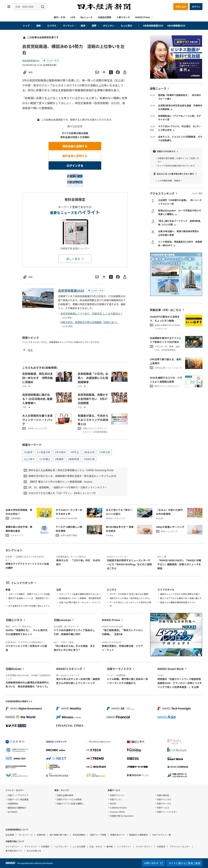The height and width of the screenshot is (868, 208).
Task: Open 朝刊・夕刊 menu item
Action: 60,17
